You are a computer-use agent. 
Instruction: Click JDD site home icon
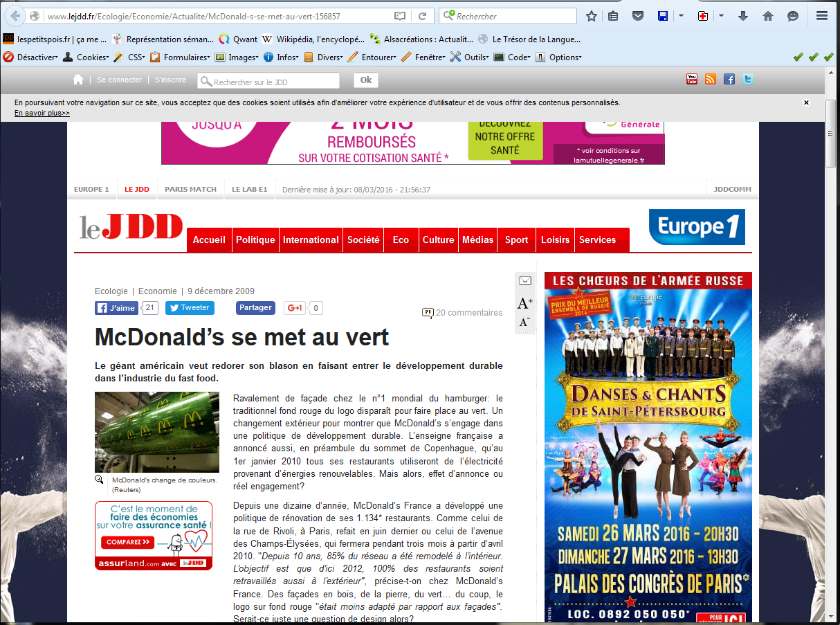(x=78, y=80)
